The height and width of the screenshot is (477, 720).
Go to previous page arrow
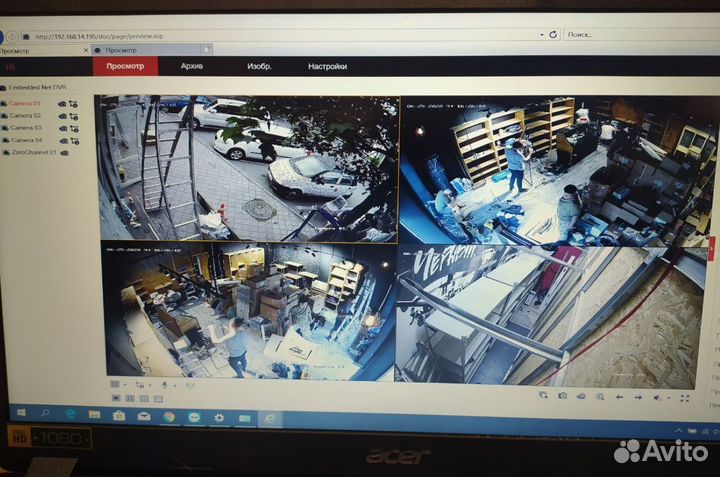coord(619,396)
